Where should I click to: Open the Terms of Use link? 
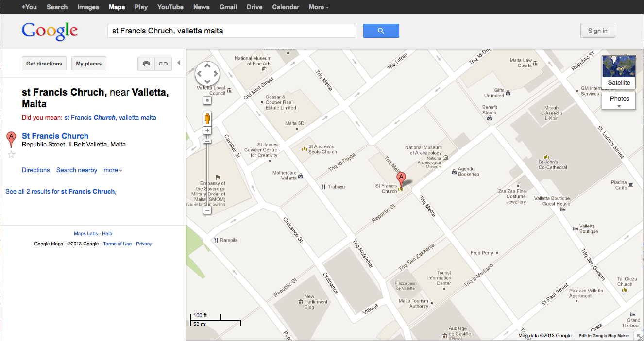[x=117, y=244]
